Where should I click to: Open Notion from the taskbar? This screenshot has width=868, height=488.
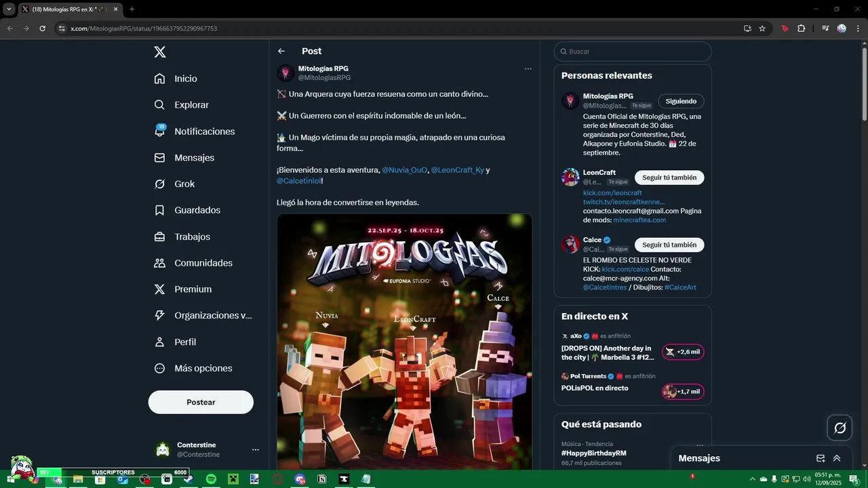(322, 479)
